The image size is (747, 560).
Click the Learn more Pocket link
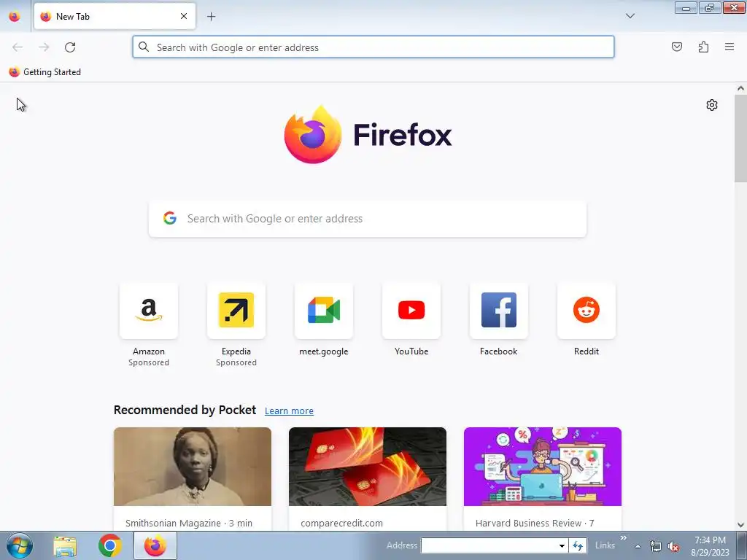tap(289, 411)
